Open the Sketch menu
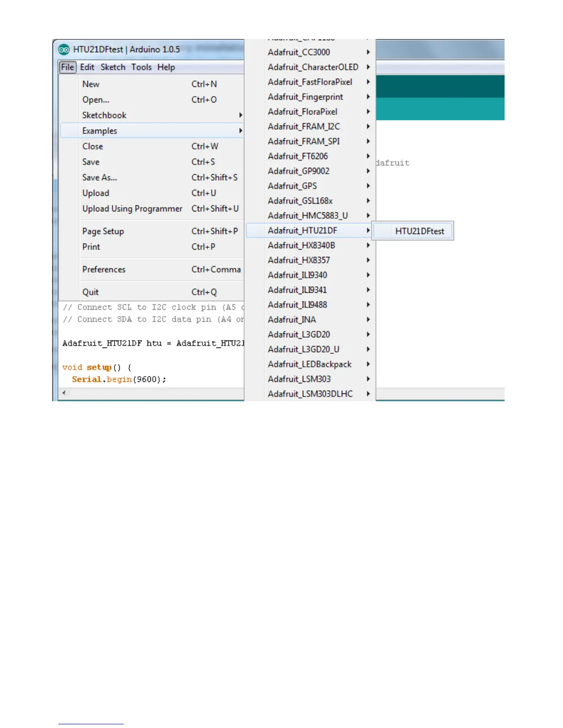 coord(113,67)
